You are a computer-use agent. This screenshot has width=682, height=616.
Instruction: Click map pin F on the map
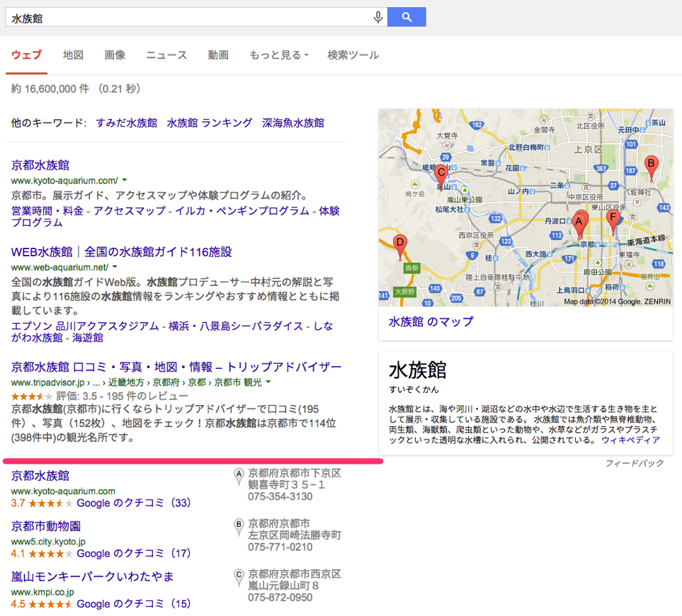(613, 222)
